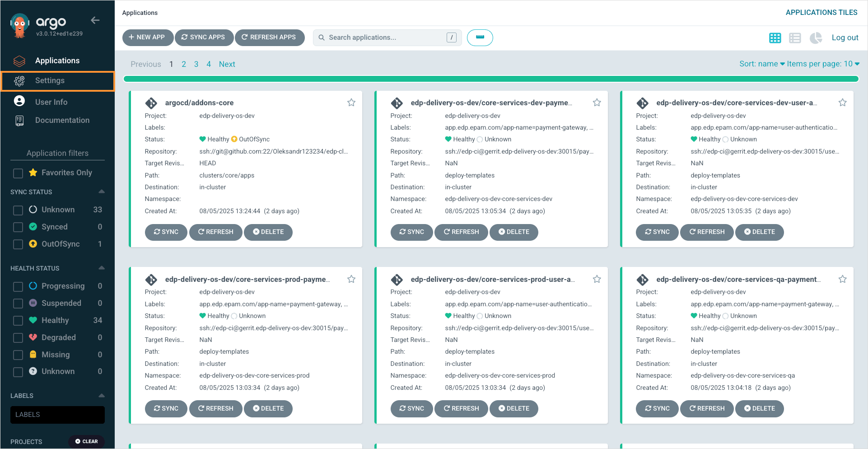Screen dimensions: 868x449
Task: Collapse sidebar with the back arrow
Action: tap(95, 20)
